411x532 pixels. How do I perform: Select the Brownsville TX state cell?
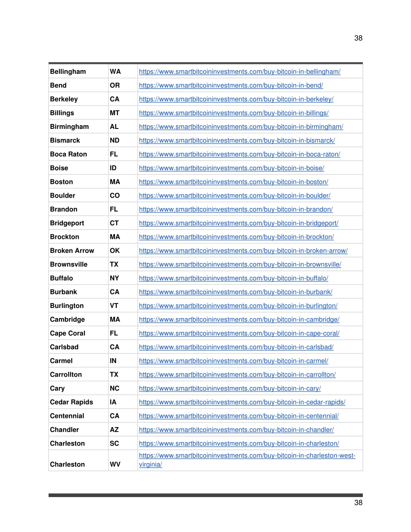point(114,265)
